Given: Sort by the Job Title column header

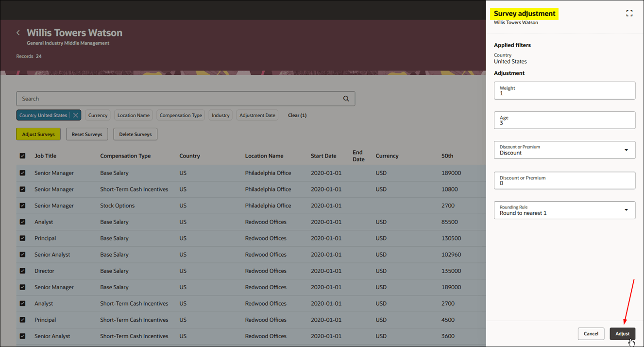Looking at the screenshot, I should point(46,156).
